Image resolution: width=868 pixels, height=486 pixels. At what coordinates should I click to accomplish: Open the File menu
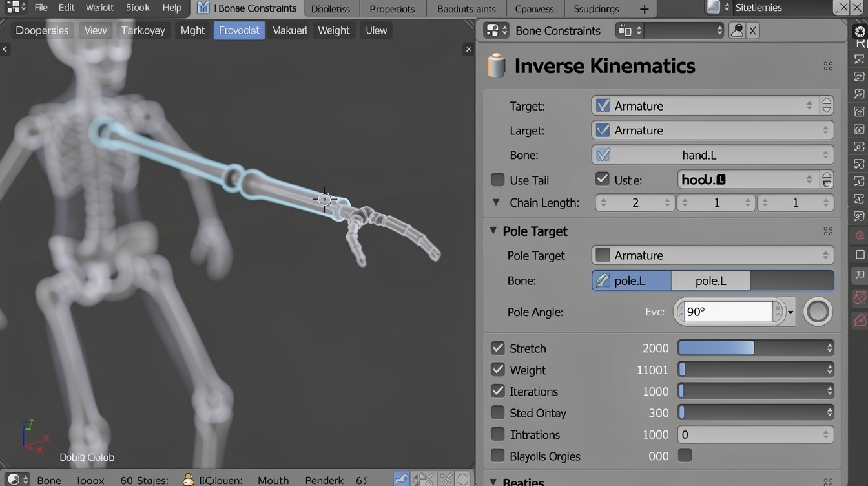pos(41,8)
